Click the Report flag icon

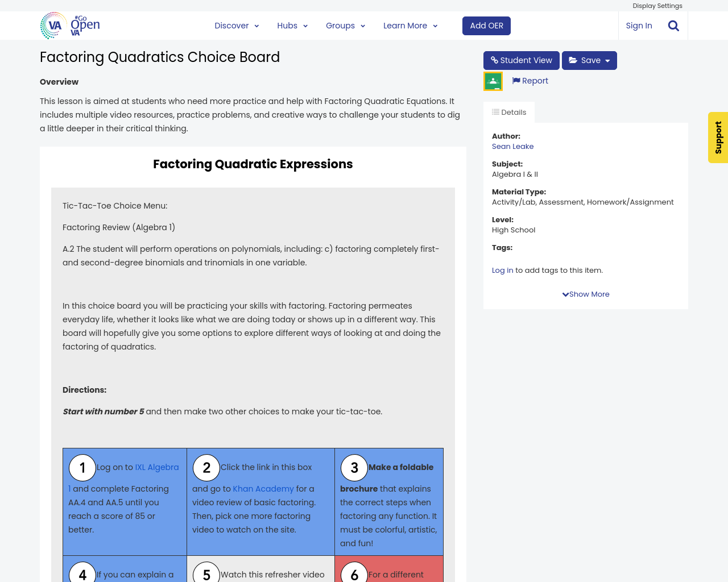coord(515,80)
